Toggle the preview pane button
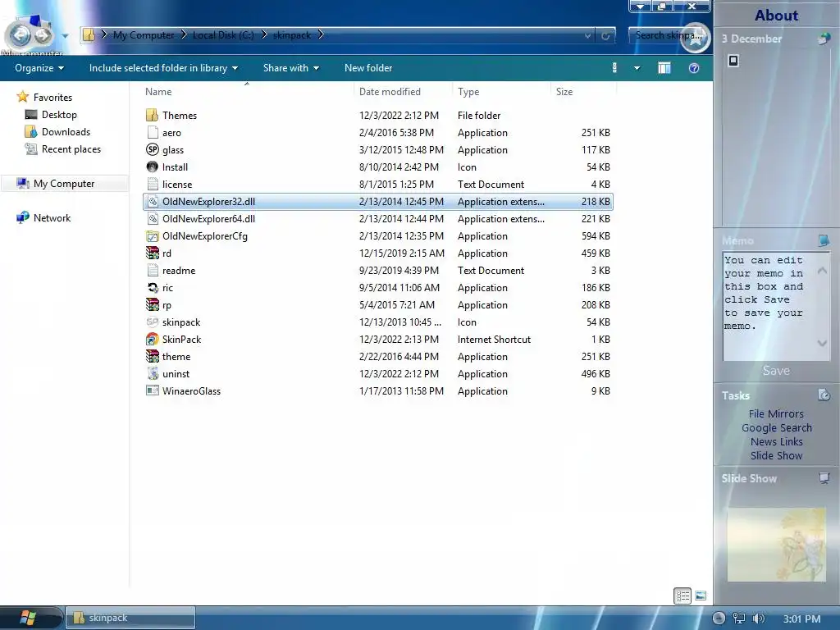This screenshot has width=840, height=630. click(x=664, y=68)
